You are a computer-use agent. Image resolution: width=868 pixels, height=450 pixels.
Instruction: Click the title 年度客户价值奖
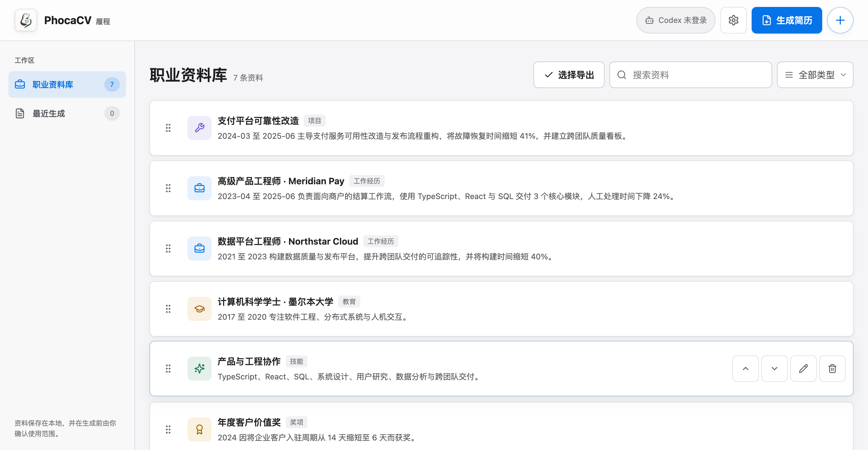click(x=249, y=422)
